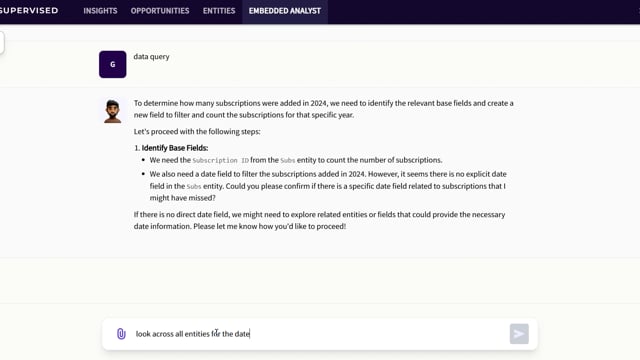The width and height of the screenshot is (640, 360).
Task: Click the 'Subscription ID' code label
Action: [220, 160]
